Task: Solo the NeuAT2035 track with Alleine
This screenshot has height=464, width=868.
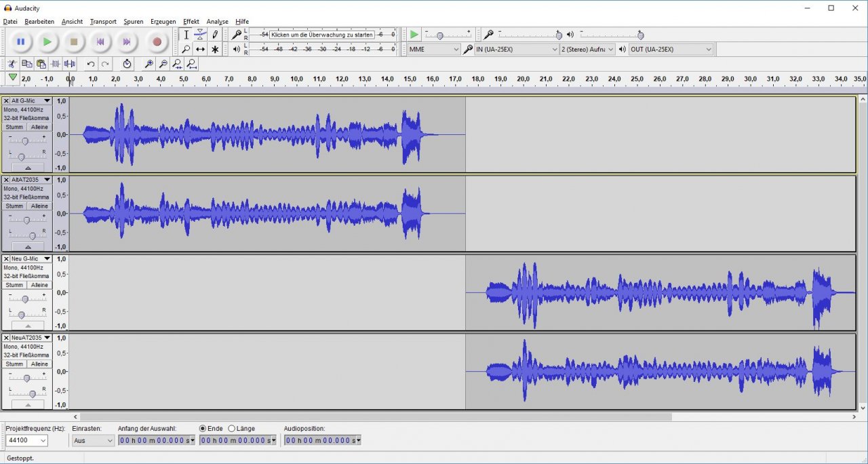Action: click(39, 364)
